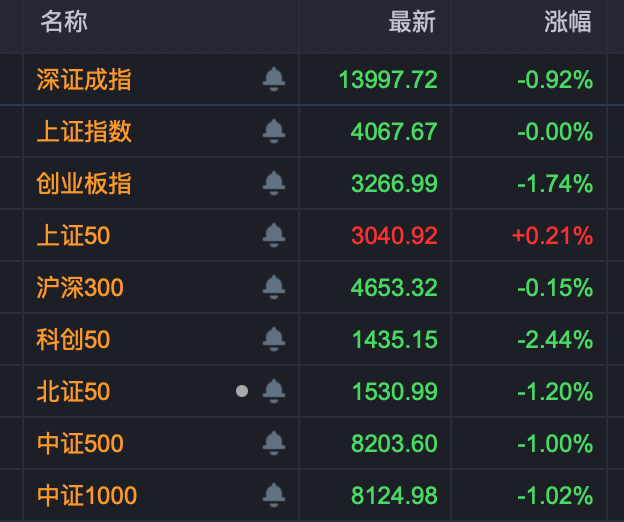The width and height of the screenshot is (624, 522).
Task: Open the 科创50 index name
Action: 73,340
